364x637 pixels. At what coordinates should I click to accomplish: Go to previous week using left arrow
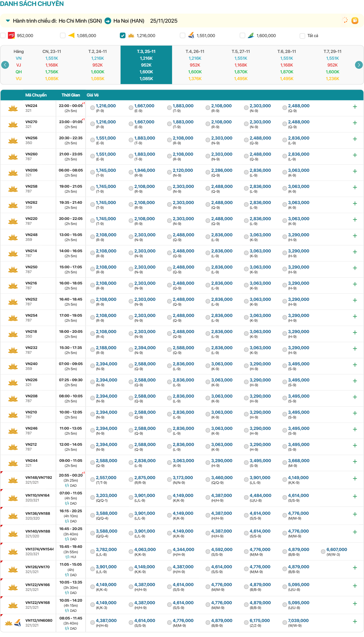(5, 65)
